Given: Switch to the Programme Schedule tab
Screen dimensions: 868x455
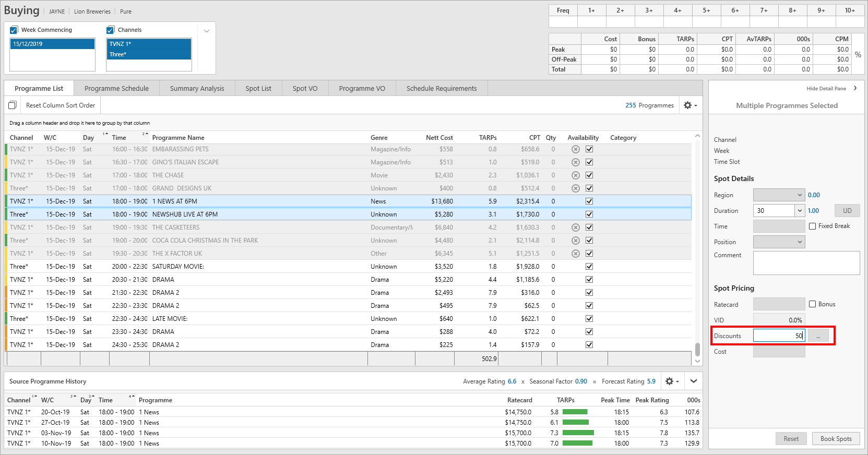Looking at the screenshot, I should 116,89.
